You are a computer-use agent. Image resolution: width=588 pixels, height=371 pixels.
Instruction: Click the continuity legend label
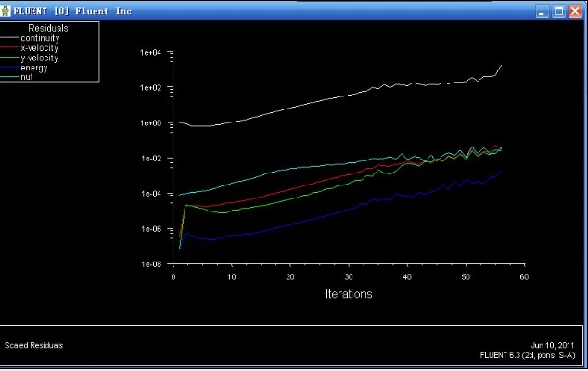coord(39,38)
